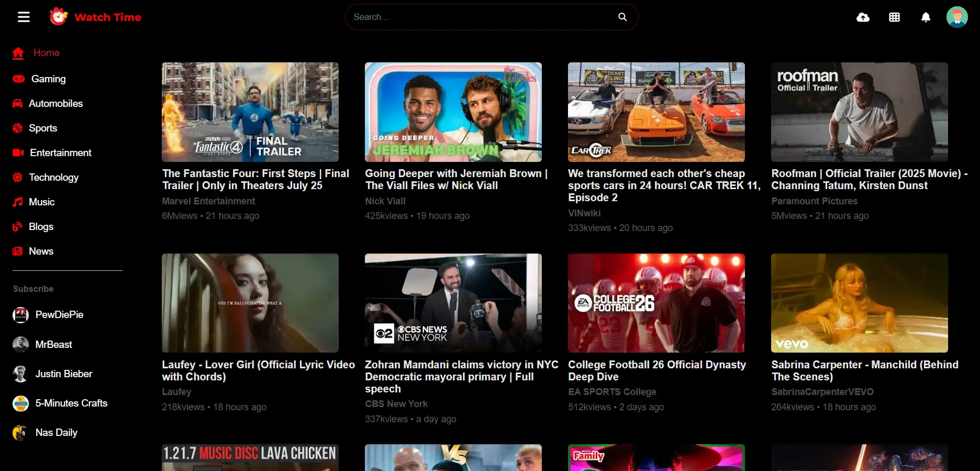Click PewDiePie channel avatar
Image resolution: width=980 pixels, height=471 pixels.
pyautogui.click(x=20, y=315)
